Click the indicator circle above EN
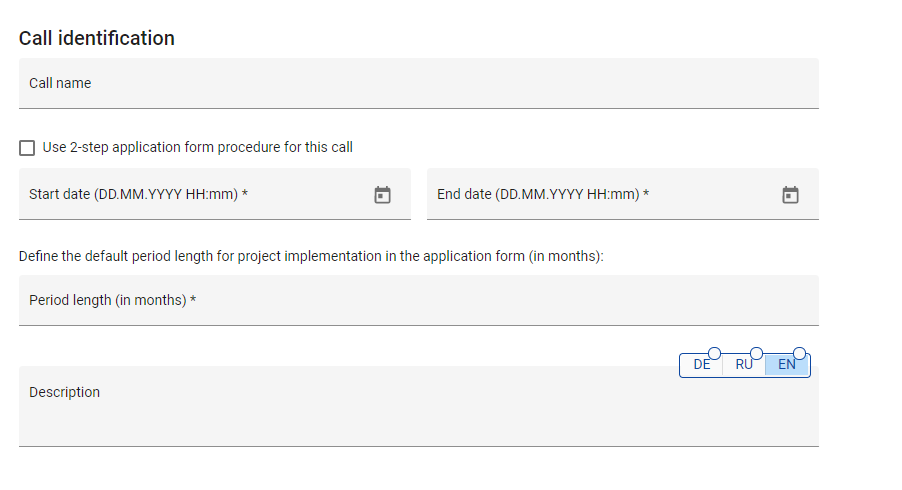The width and height of the screenshot is (902, 490). [x=799, y=353]
